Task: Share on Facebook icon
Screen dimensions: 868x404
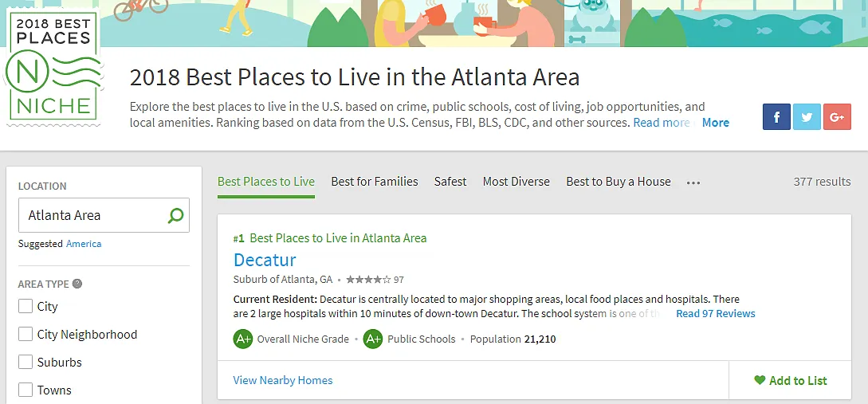Action: [x=776, y=117]
